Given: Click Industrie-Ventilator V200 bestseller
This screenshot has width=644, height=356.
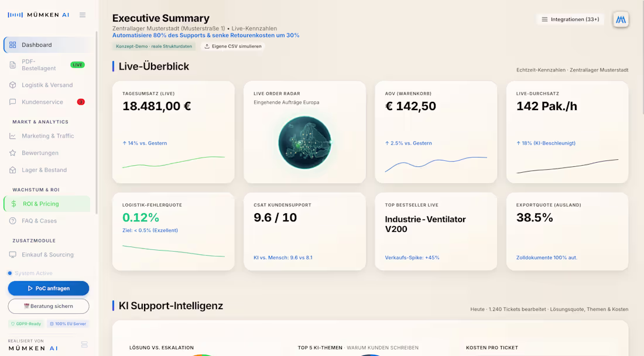Looking at the screenshot, I should point(425,224).
